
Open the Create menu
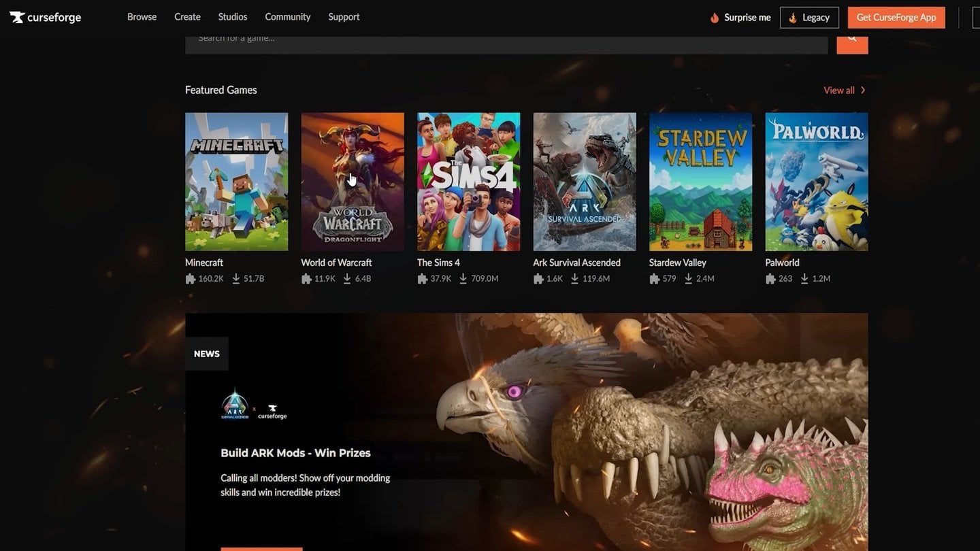(187, 17)
